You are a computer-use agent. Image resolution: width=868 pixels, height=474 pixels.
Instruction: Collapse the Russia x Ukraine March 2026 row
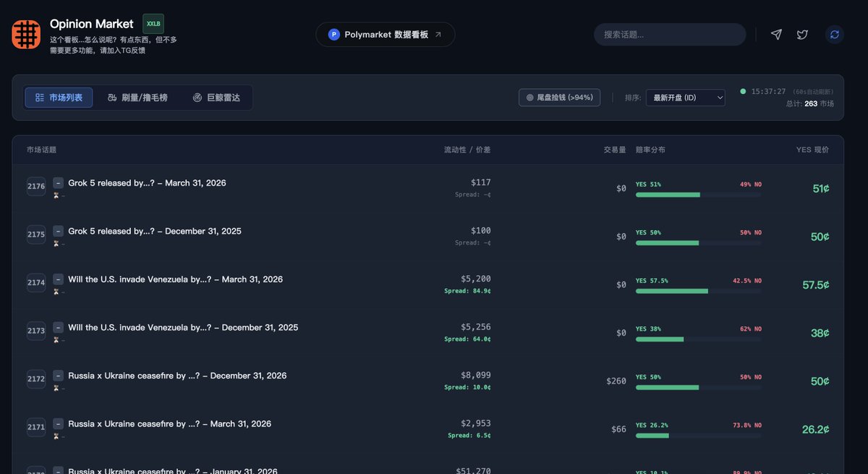point(59,424)
